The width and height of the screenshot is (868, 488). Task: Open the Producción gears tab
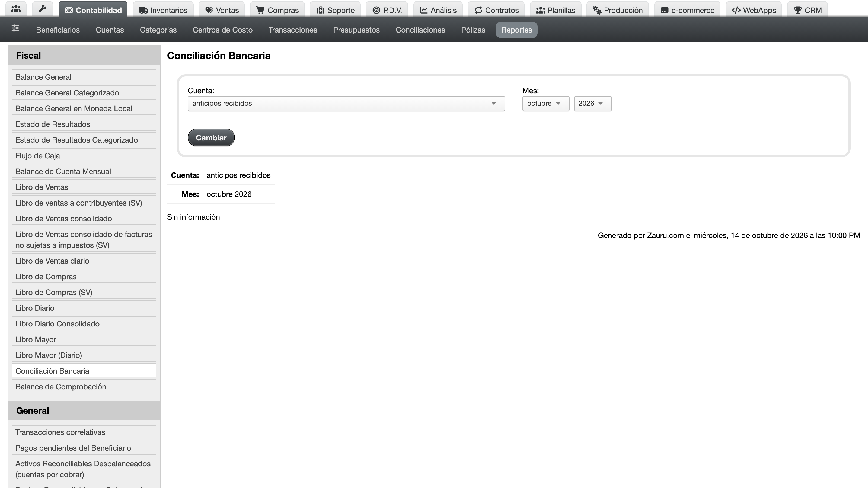pyautogui.click(x=618, y=10)
